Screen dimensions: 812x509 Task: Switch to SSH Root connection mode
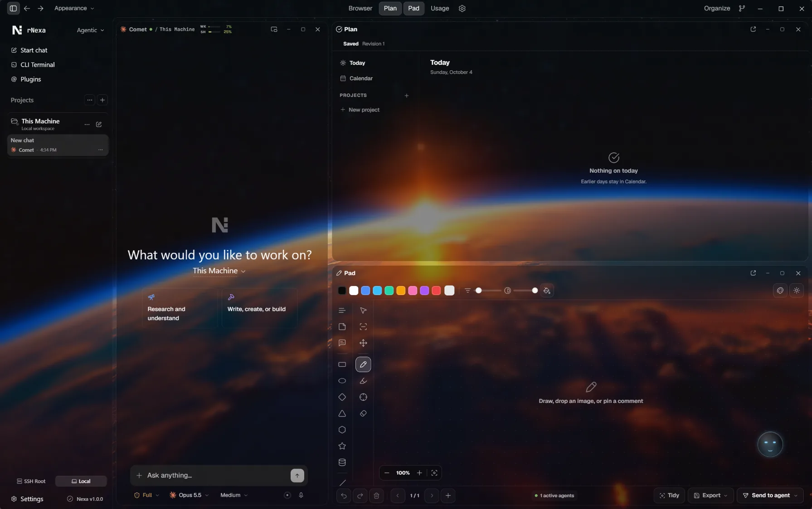click(x=31, y=481)
